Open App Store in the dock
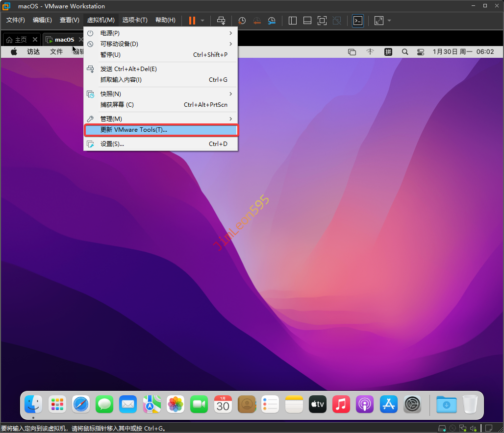Screen dimensions: 504x433 pos(389,404)
